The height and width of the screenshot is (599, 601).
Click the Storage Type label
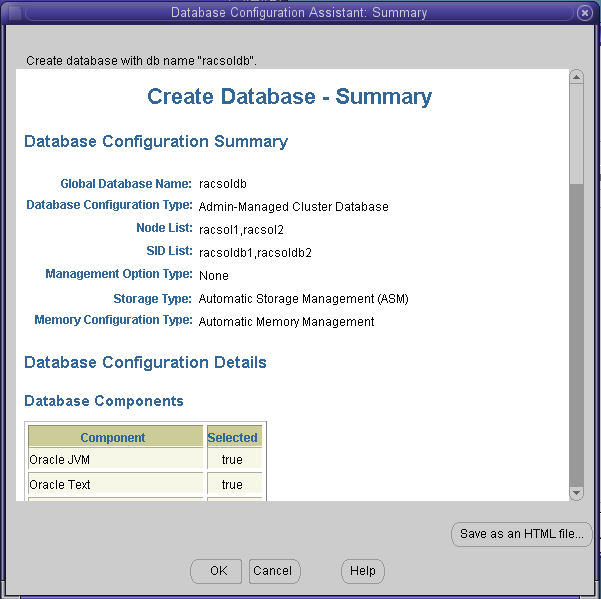153,299
